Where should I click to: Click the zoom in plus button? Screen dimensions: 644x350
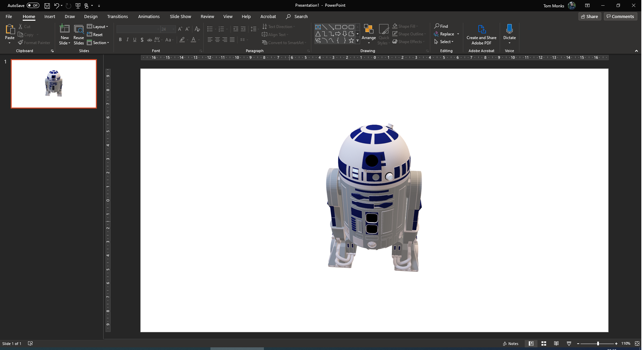pyautogui.click(x=616, y=343)
